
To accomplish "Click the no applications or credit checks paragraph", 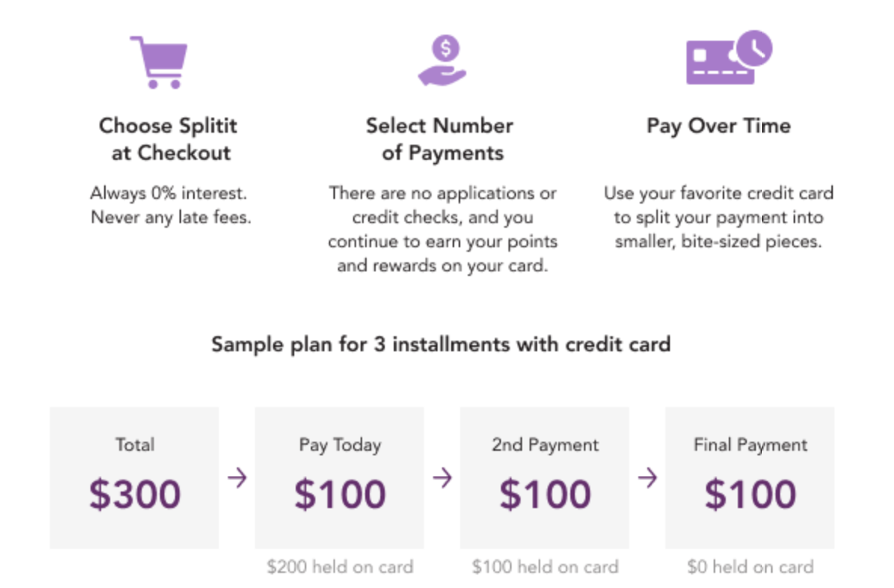I will point(442,229).
